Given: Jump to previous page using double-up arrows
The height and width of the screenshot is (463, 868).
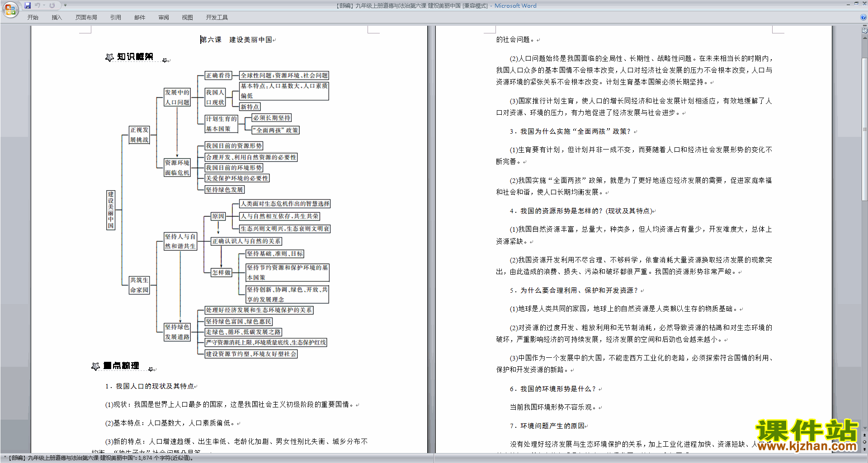Looking at the screenshot, I should tap(865, 435).
